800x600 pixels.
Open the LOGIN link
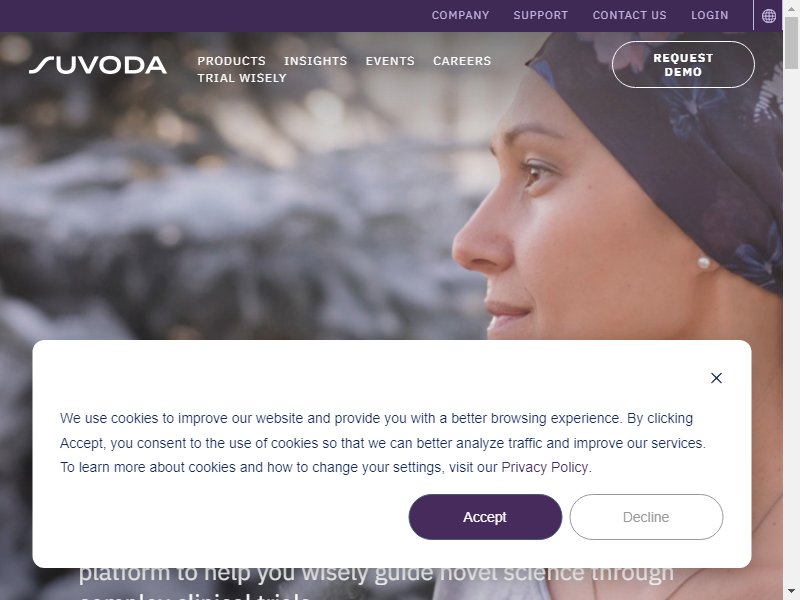tap(709, 15)
